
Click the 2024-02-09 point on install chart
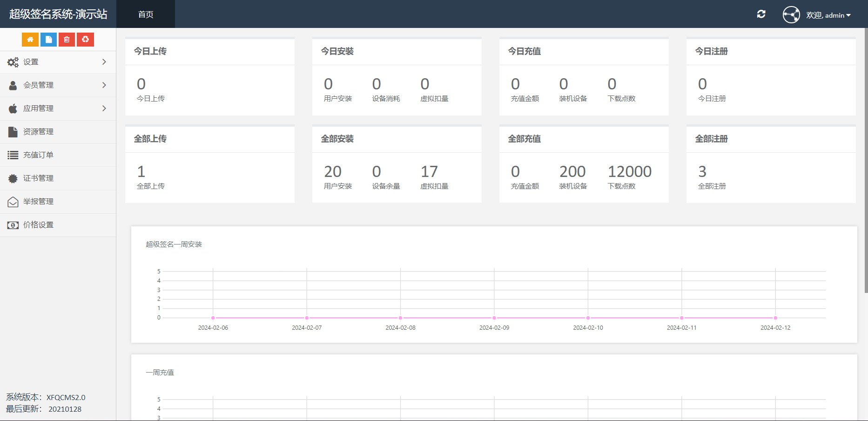(x=494, y=318)
